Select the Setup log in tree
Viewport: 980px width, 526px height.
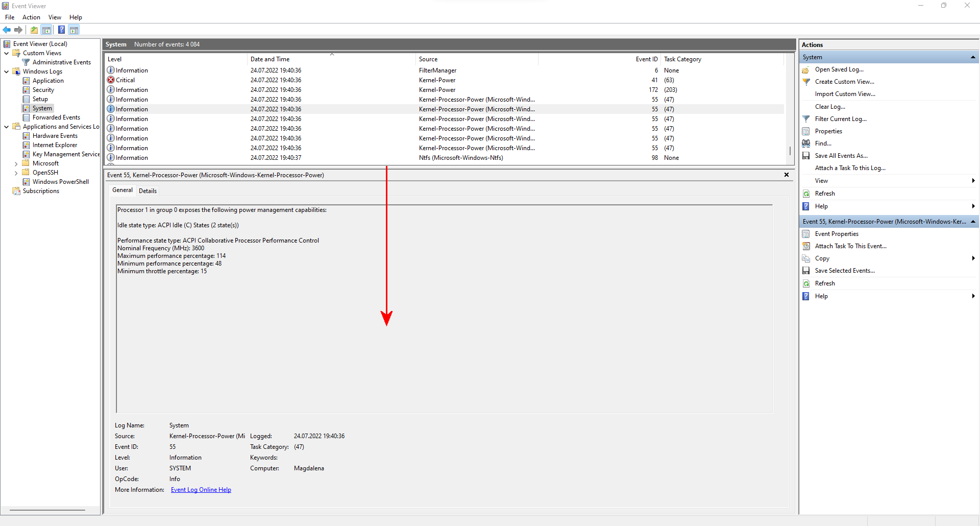click(40, 99)
